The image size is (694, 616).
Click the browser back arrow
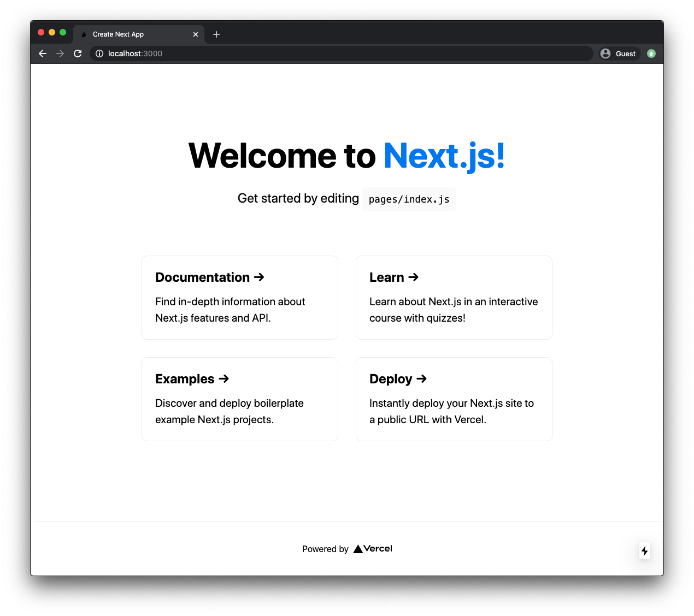click(43, 54)
